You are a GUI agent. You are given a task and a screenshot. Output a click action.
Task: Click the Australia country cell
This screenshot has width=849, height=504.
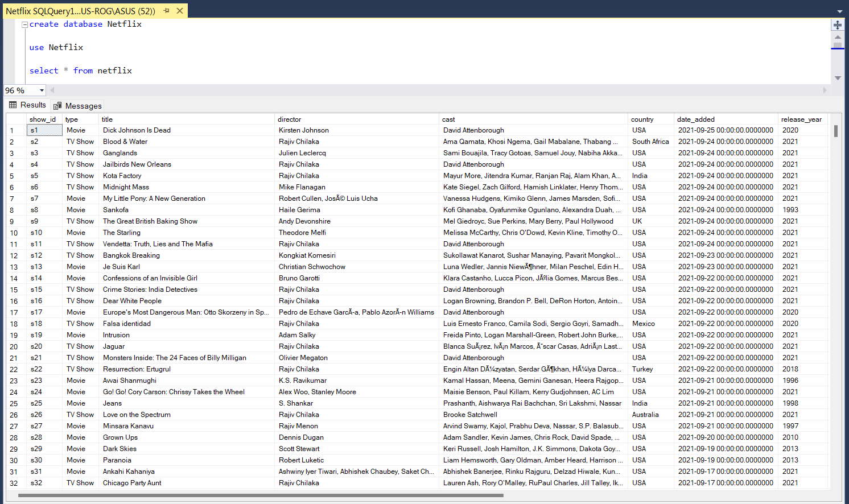tap(651, 415)
